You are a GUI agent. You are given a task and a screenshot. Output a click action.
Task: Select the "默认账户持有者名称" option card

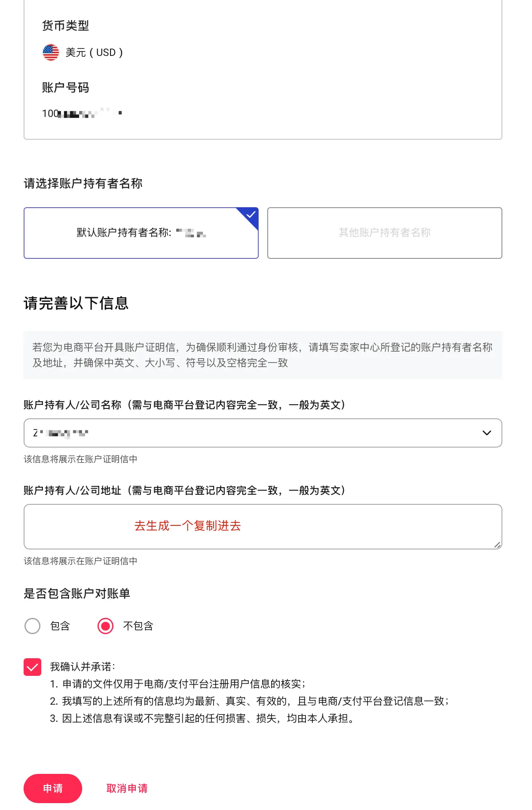(141, 233)
